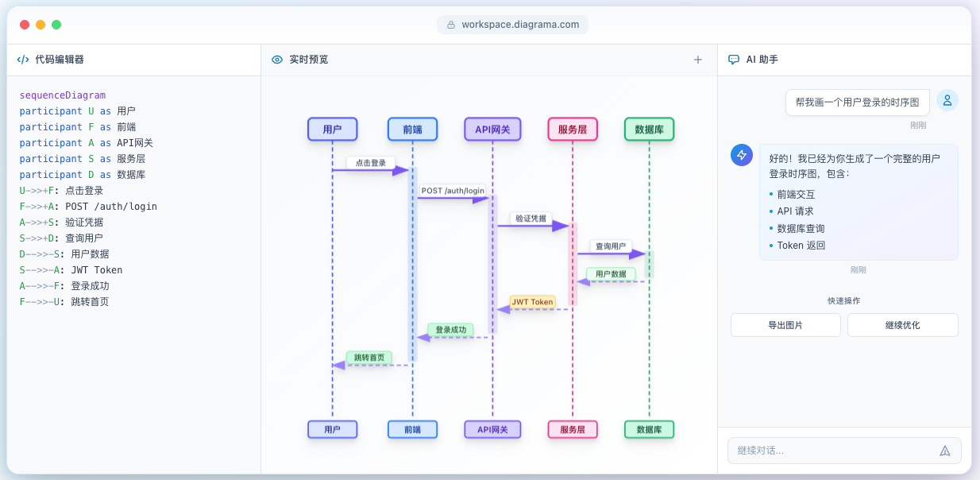Click the green fullscreen traffic light button
This screenshot has width=980, height=480.
click(56, 25)
